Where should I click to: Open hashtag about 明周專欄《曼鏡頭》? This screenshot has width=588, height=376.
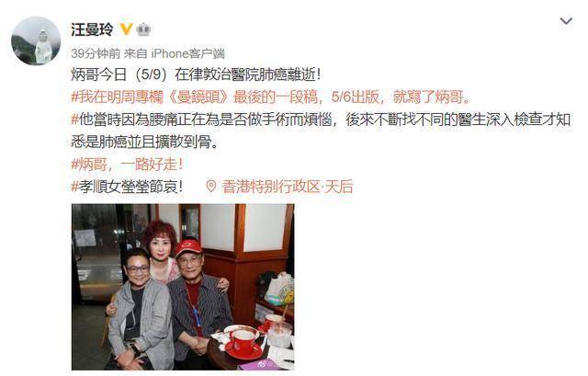tap(271, 97)
